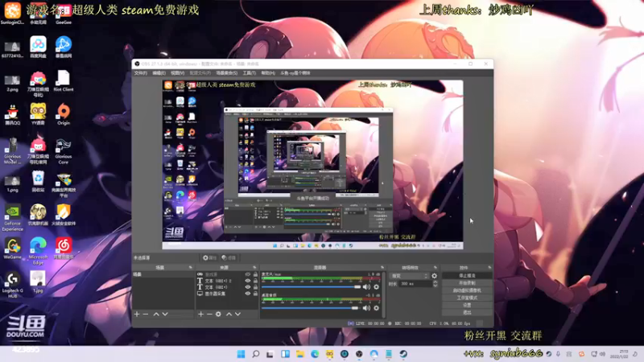
Task: Select the scene entry in Scenes list
Action: click(x=163, y=274)
